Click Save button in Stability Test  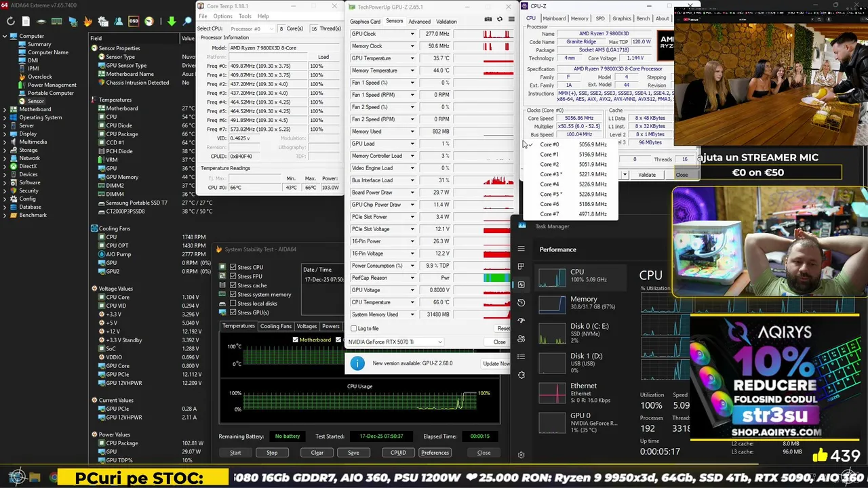(x=353, y=453)
